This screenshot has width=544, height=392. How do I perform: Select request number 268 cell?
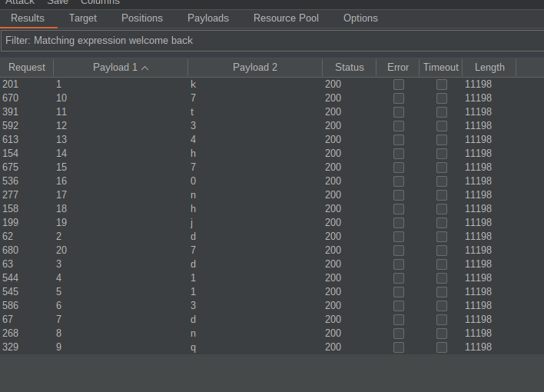tap(11, 334)
